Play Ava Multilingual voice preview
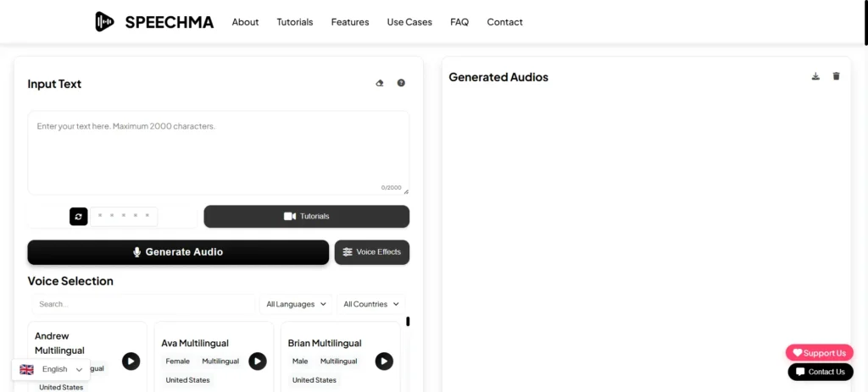Screen dimensions: 868x392 coord(258,362)
